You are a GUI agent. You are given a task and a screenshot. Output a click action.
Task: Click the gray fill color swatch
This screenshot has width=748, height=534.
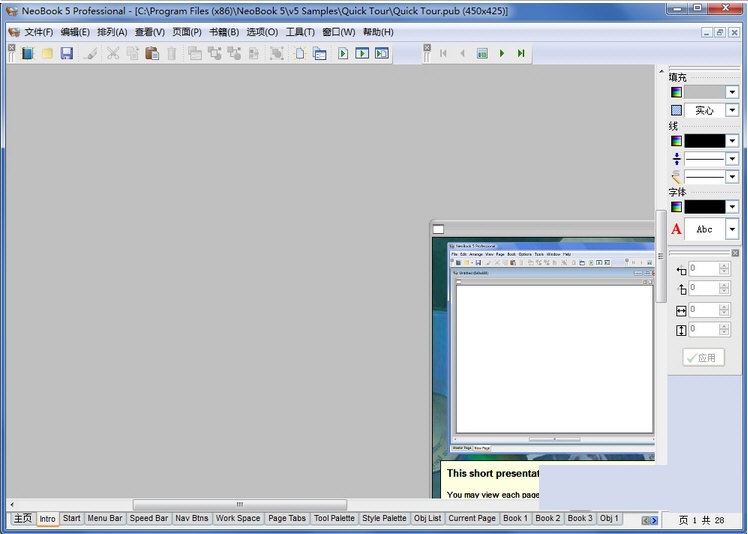[705, 92]
